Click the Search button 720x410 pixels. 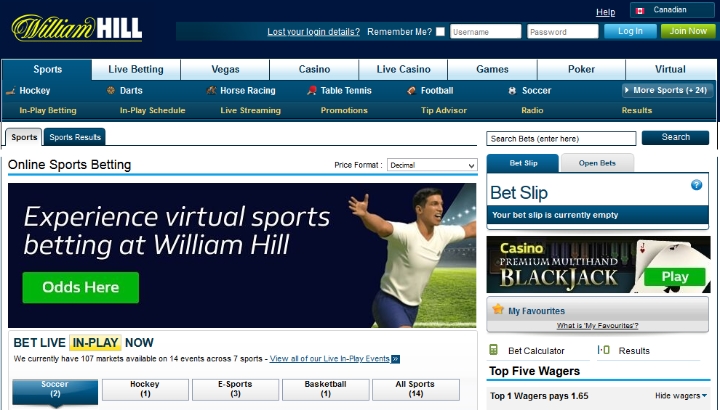coord(675,137)
